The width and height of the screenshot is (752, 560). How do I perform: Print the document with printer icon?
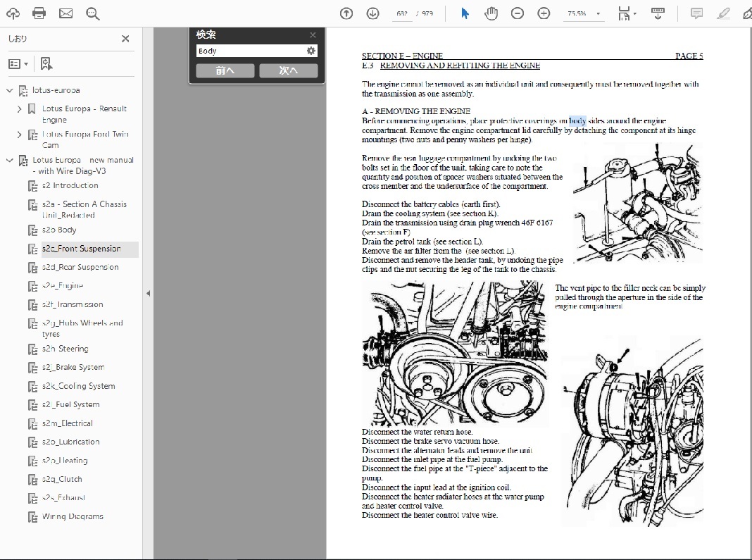tap(39, 13)
